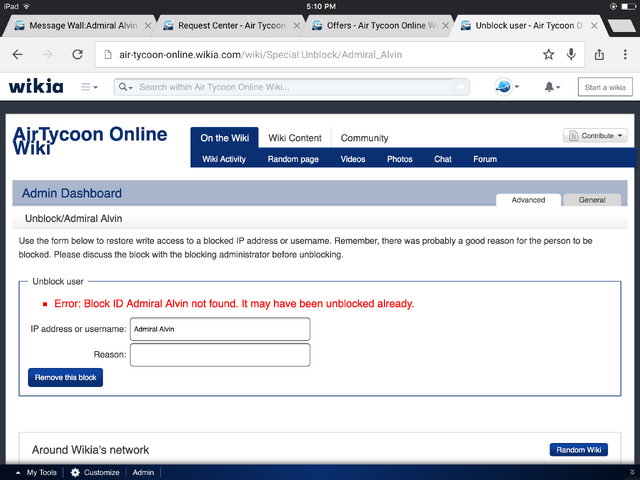The height and width of the screenshot is (480, 640).
Task: Switch to Advanced dashboard tab
Action: 528,200
